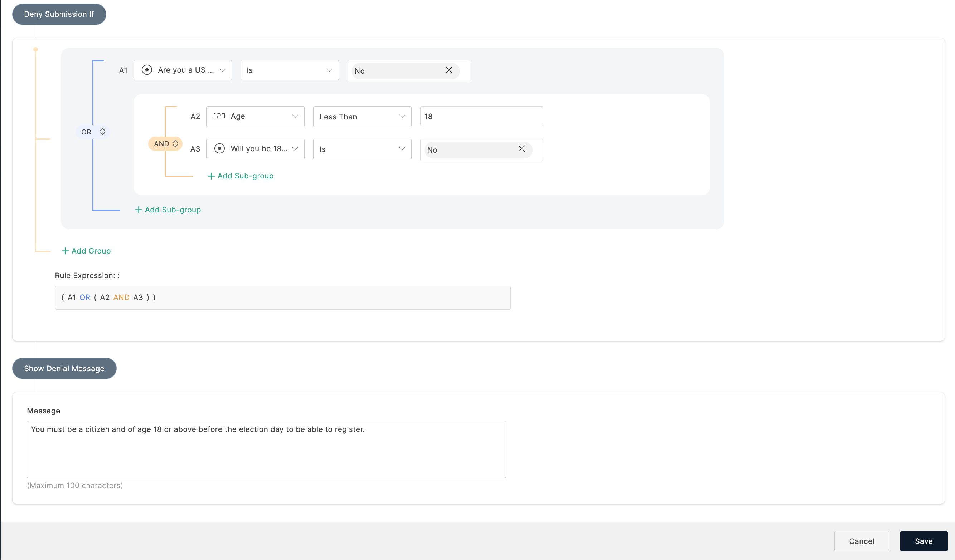The height and width of the screenshot is (560, 955).
Task: Toggle the Is condition dropdown for A3
Action: click(361, 149)
